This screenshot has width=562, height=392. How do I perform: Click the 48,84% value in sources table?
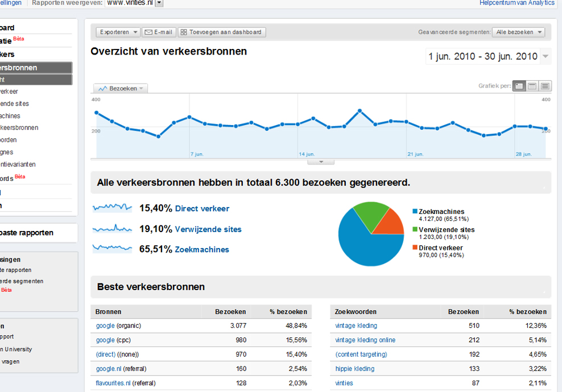click(x=296, y=325)
